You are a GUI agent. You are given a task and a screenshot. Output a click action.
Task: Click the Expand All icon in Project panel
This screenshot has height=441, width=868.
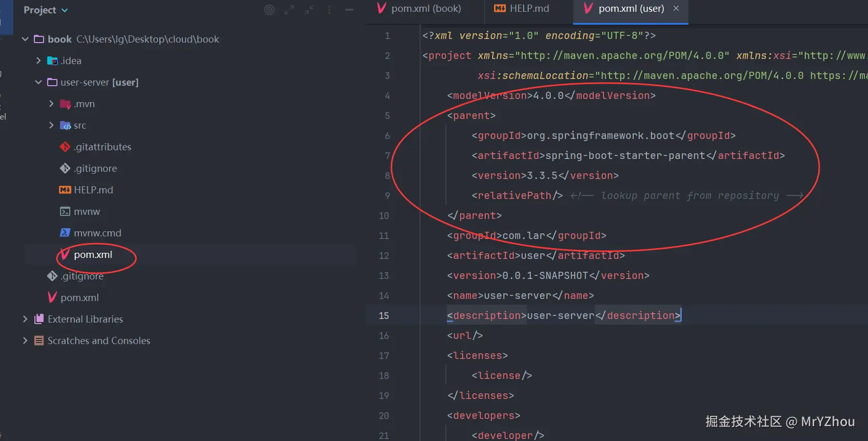(289, 10)
